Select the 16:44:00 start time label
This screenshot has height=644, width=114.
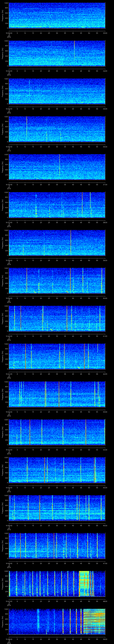pyautogui.click(x=9, y=487)
